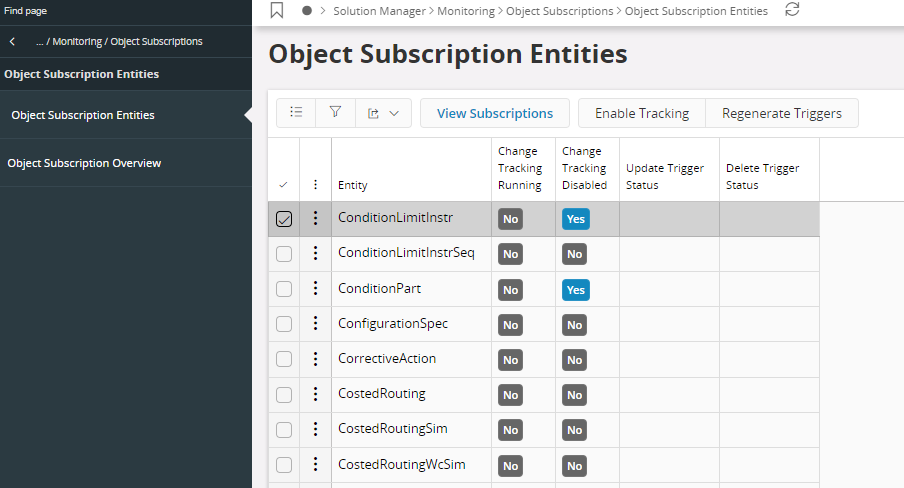Click the filter funnel icon
Viewport: 904px width, 488px height.
pyautogui.click(x=336, y=113)
